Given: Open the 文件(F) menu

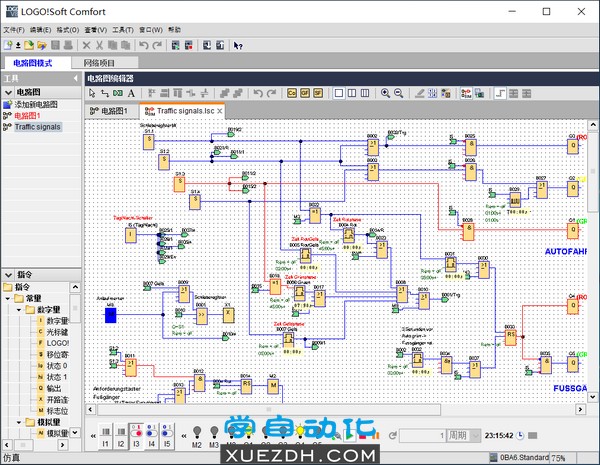Looking at the screenshot, I should pyautogui.click(x=14, y=30).
